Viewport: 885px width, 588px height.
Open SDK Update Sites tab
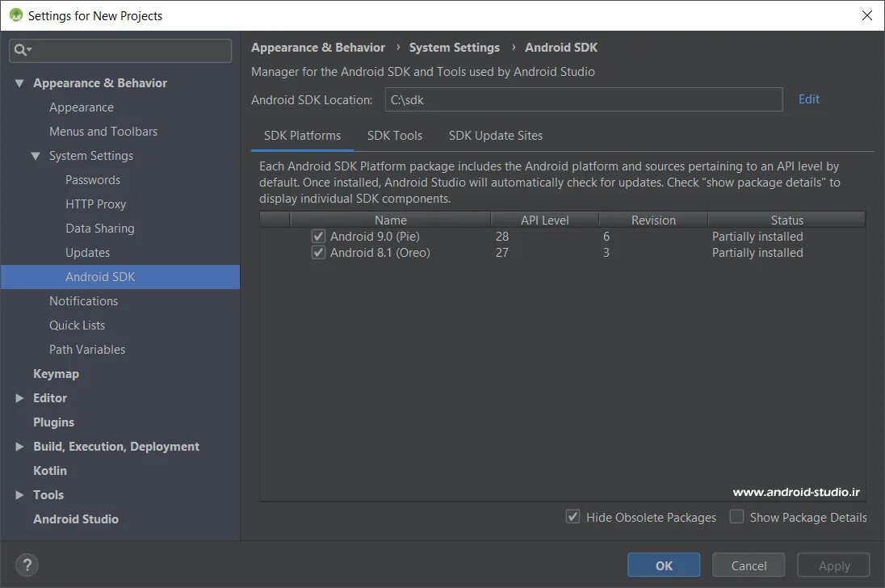(x=496, y=136)
